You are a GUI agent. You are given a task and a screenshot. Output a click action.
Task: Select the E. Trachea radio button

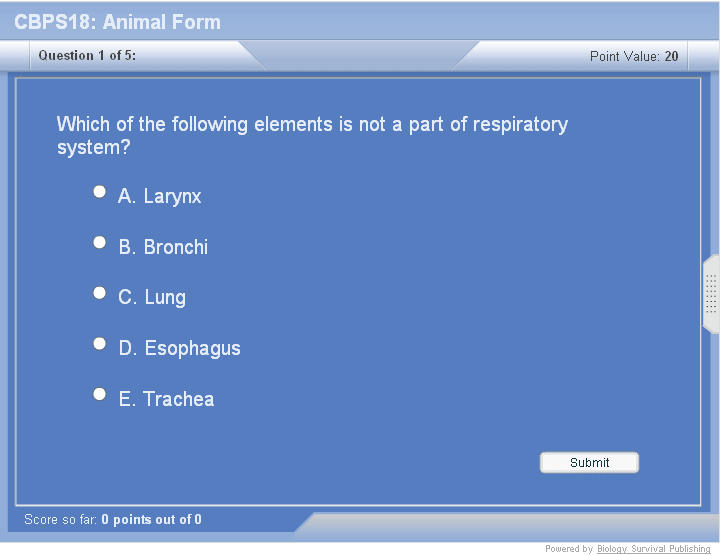pyautogui.click(x=99, y=394)
